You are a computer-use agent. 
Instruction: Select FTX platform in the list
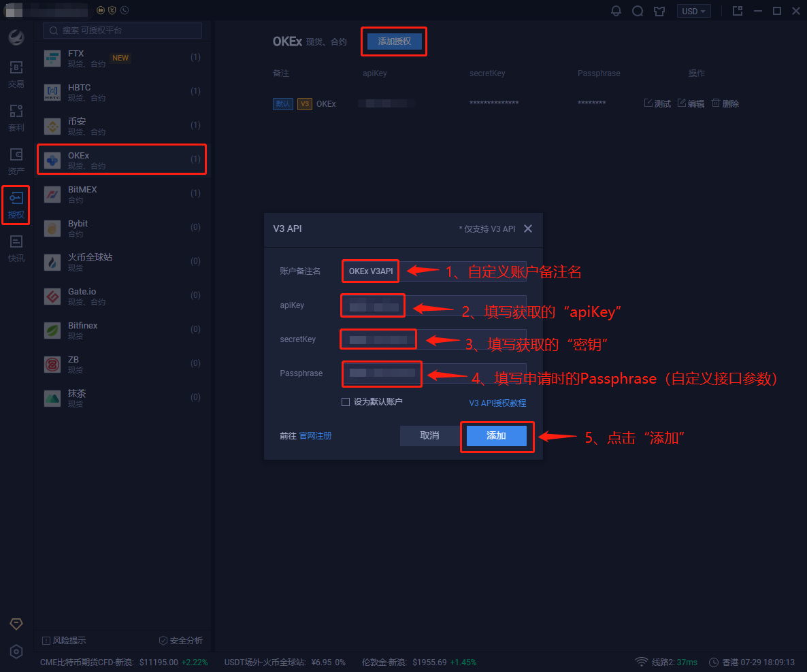tap(122, 58)
